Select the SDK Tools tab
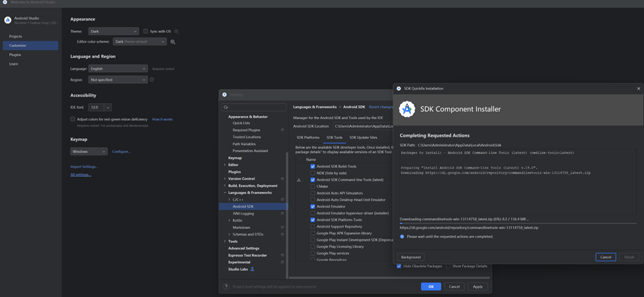The height and width of the screenshot is (297, 644). click(x=335, y=138)
